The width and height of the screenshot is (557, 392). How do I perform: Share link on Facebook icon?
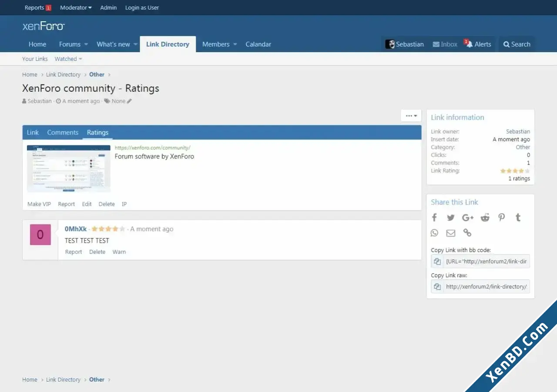click(434, 218)
